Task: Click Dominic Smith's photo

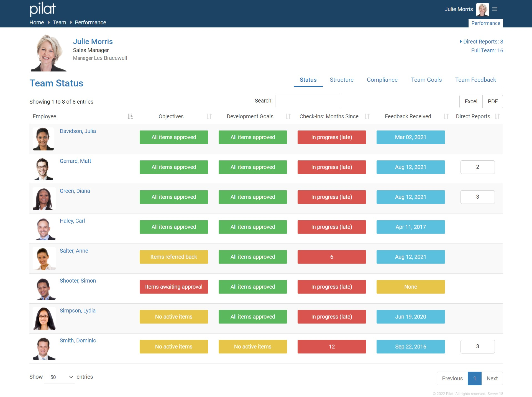Action: (x=44, y=348)
